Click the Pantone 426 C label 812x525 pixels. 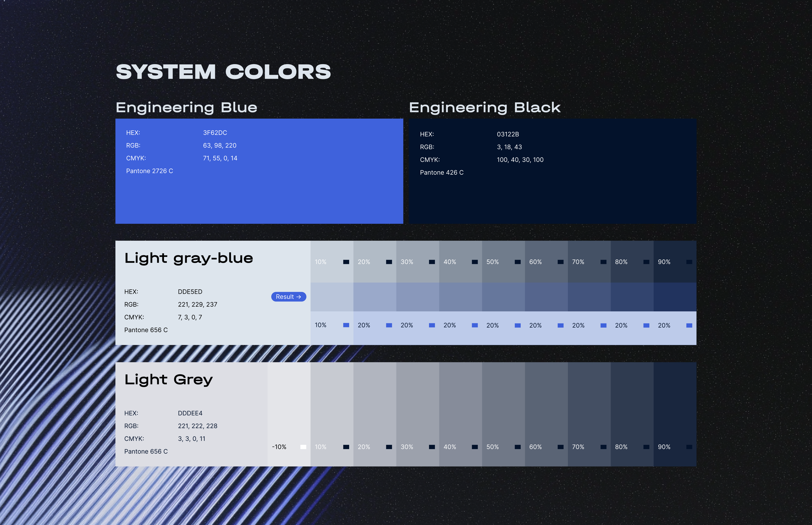click(x=442, y=172)
